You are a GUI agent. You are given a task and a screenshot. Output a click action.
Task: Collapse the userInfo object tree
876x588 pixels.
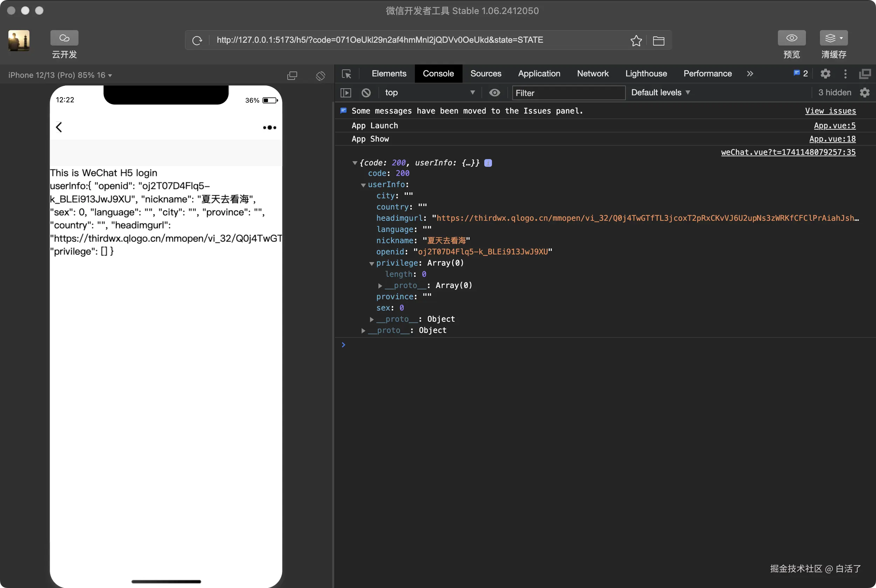point(363,185)
